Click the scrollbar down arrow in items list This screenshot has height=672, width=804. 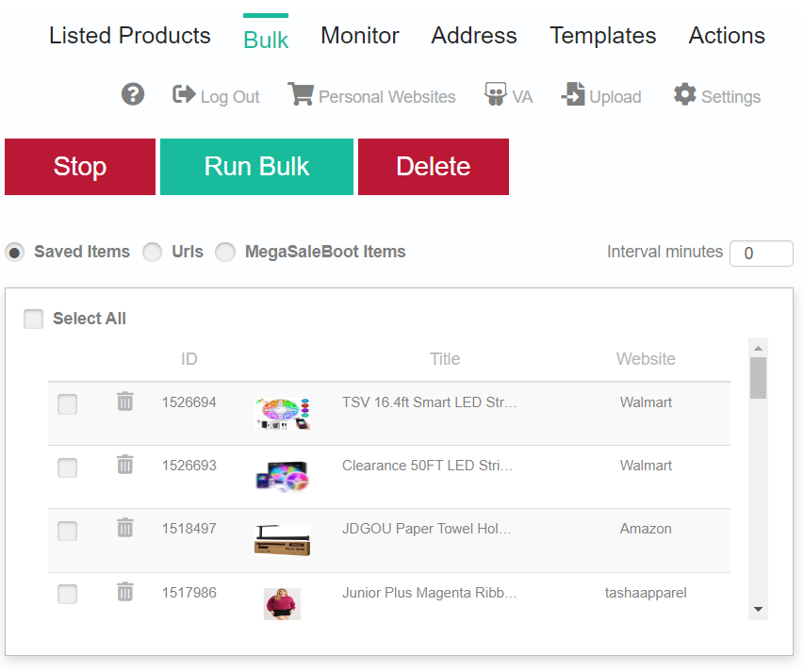click(759, 610)
